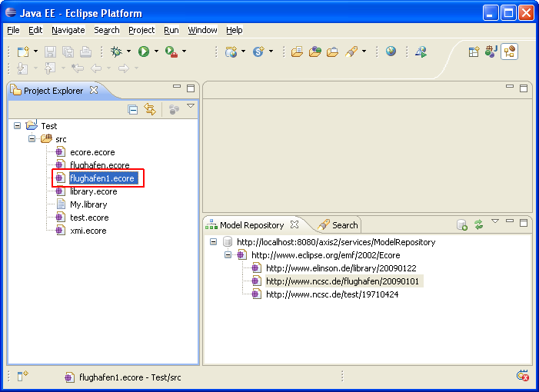Click the add repository database icon
The image size is (539, 392).
(x=461, y=225)
